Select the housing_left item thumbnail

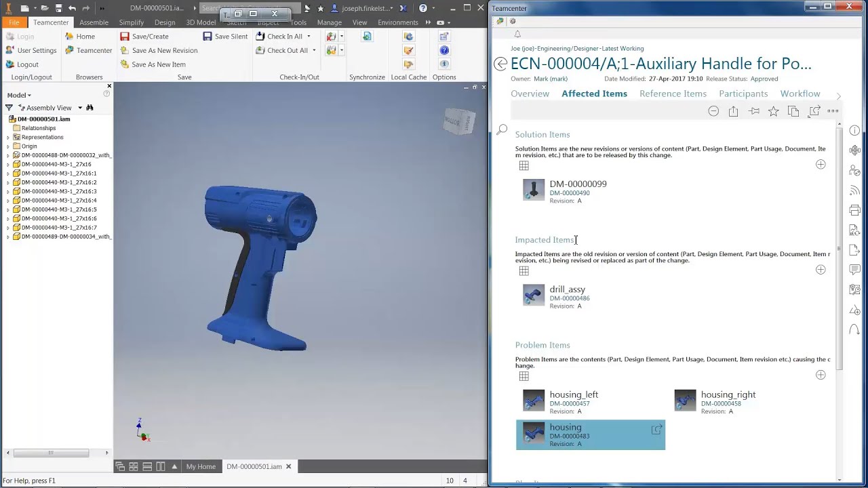tap(534, 400)
